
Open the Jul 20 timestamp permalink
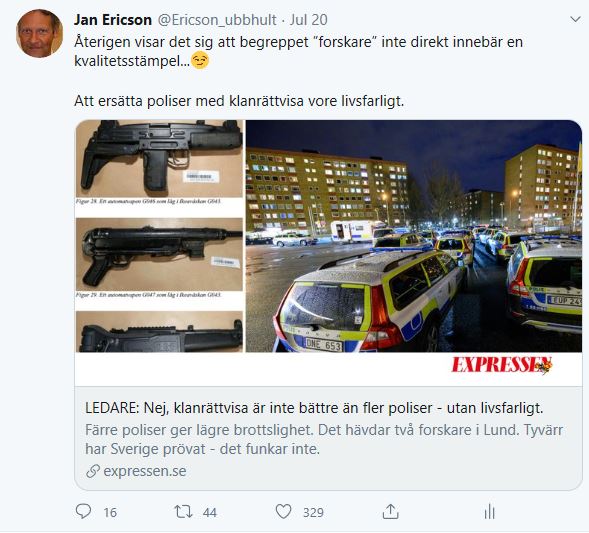pos(308,20)
